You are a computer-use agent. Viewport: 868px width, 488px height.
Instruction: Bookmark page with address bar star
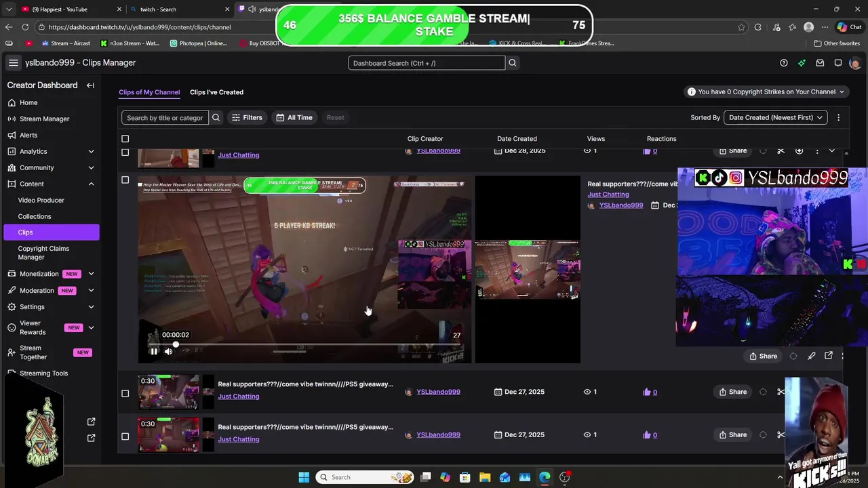pos(741,27)
